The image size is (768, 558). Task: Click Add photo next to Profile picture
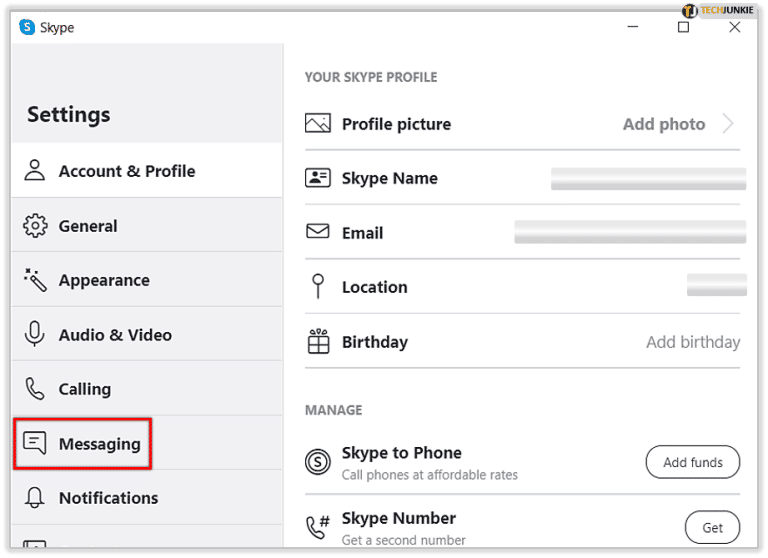pos(664,124)
